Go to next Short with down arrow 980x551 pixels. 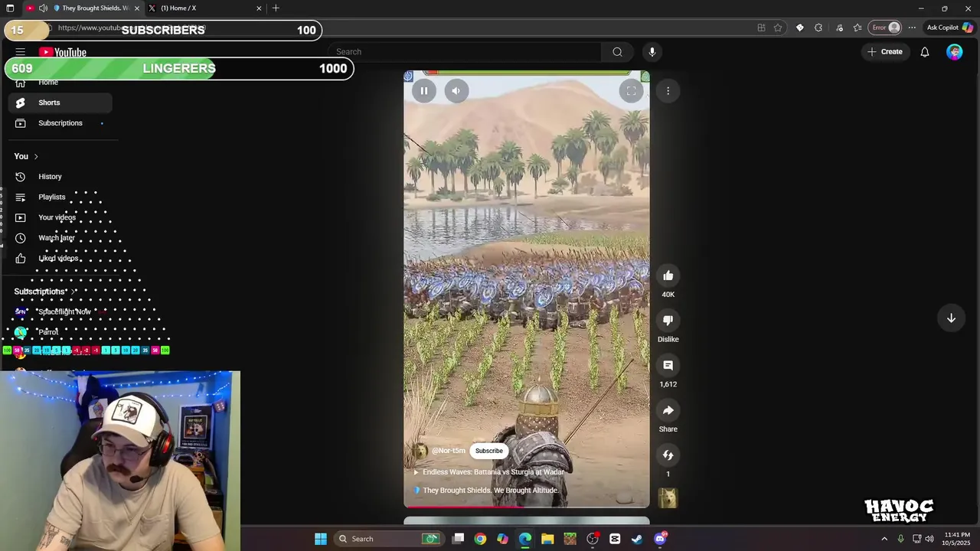[x=951, y=318]
